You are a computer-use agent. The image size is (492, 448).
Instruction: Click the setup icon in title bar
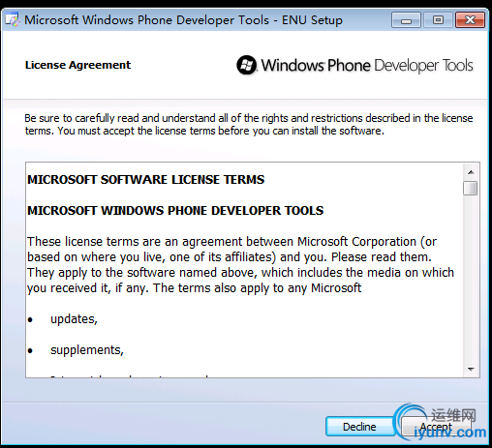[x=12, y=19]
